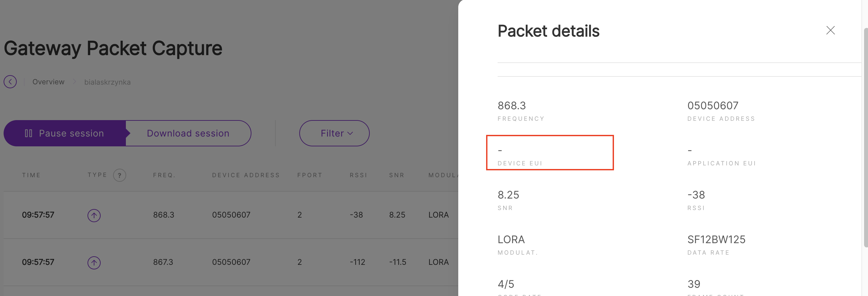Click the TIME column header
The height and width of the screenshot is (296, 868).
click(31, 175)
